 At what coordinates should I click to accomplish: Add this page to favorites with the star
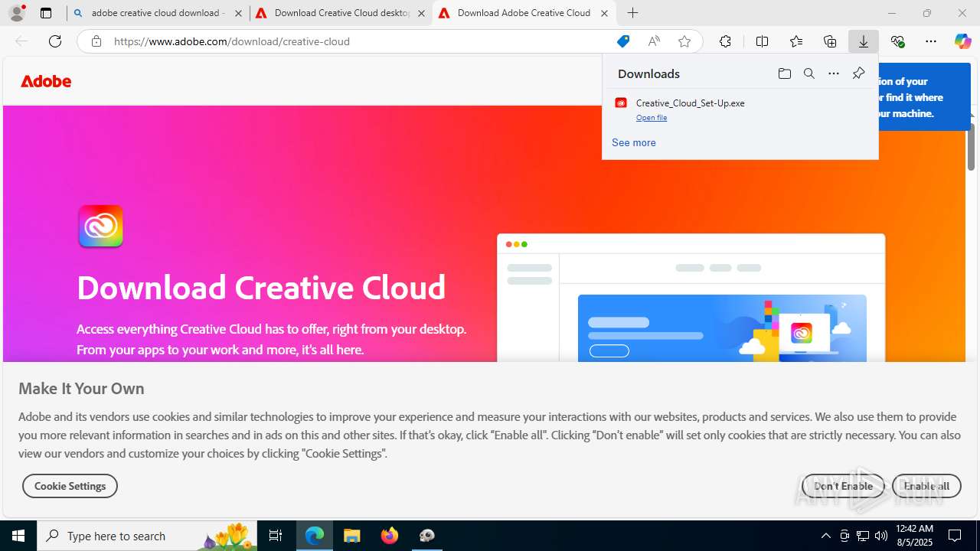684,41
